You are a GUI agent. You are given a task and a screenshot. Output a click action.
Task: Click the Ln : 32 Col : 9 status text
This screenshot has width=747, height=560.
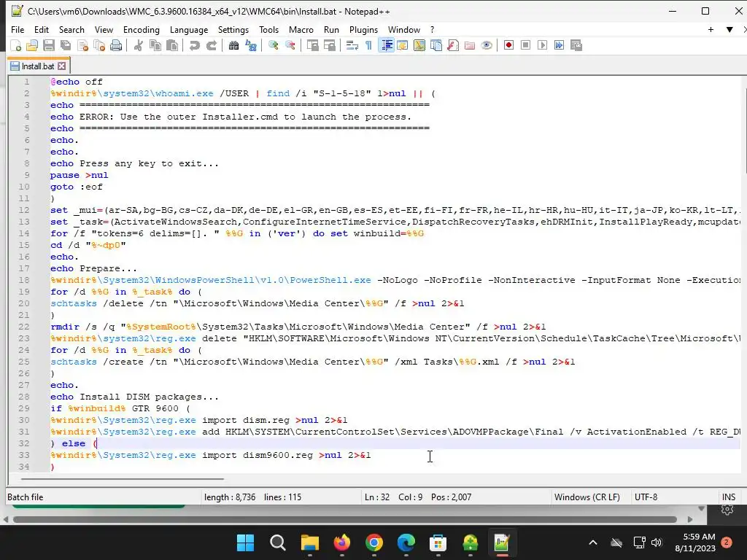[x=393, y=497]
